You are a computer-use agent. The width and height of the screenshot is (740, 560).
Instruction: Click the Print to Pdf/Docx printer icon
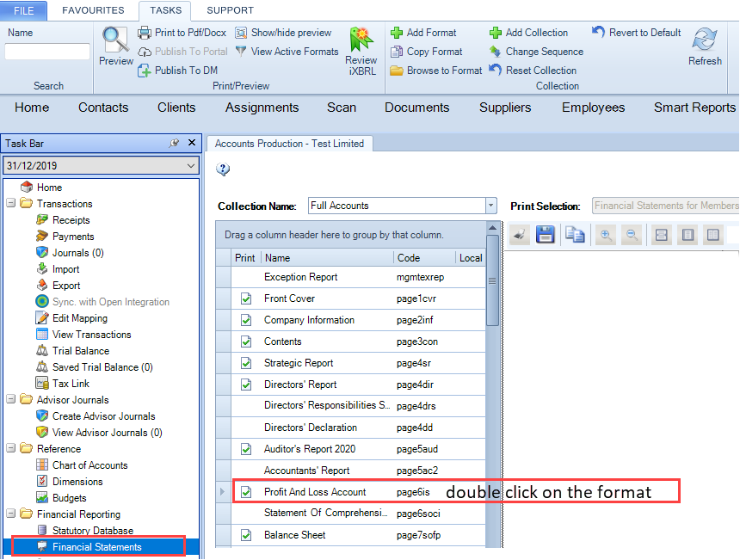[145, 33]
